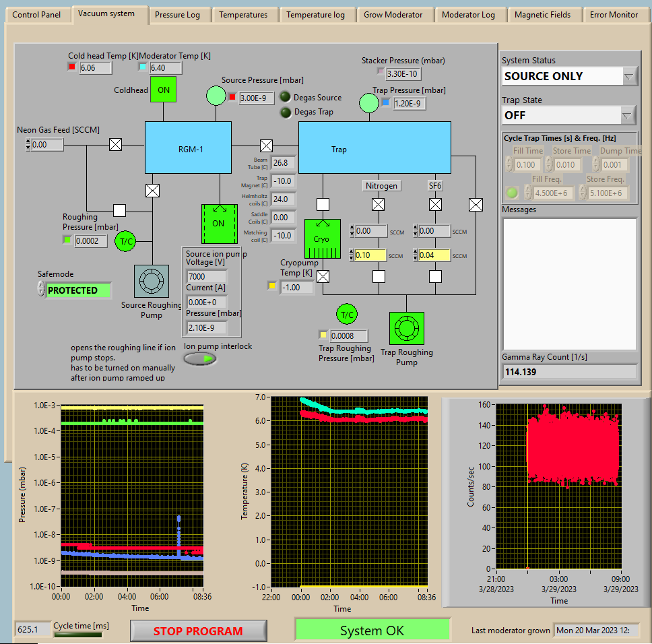Toggle the Degas Source indicator

click(285, 98)
